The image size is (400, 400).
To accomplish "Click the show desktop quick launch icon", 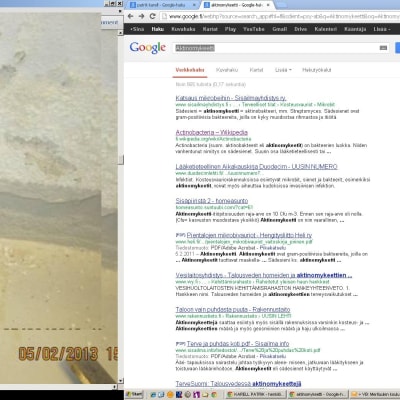I will [x=161, y=395].
